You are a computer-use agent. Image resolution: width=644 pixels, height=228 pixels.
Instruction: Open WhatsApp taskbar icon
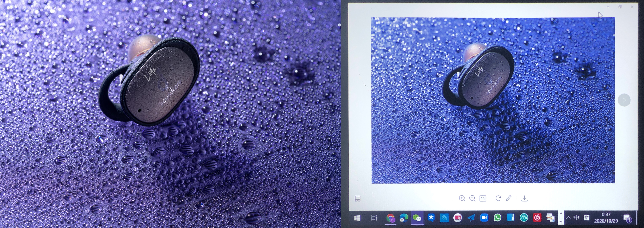[x=497, y=218]
